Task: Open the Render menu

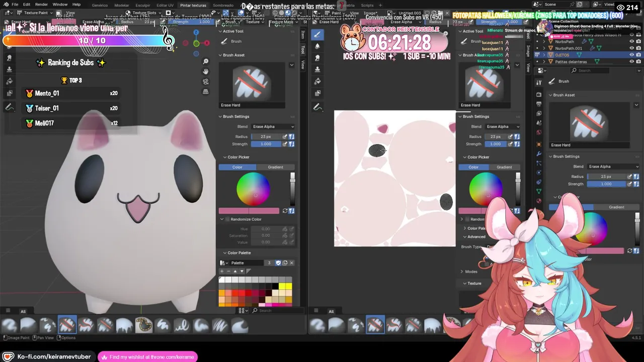Action: (41, 5)
